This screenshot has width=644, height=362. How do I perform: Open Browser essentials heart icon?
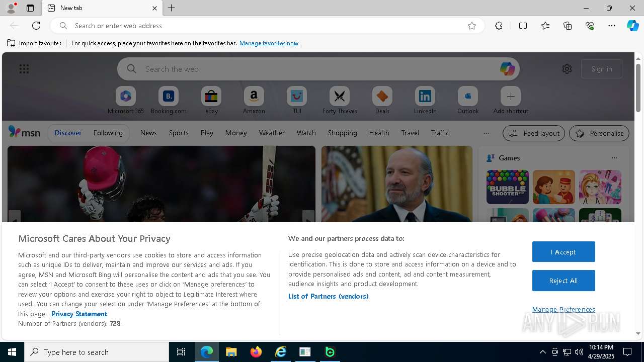pos(590,26)
